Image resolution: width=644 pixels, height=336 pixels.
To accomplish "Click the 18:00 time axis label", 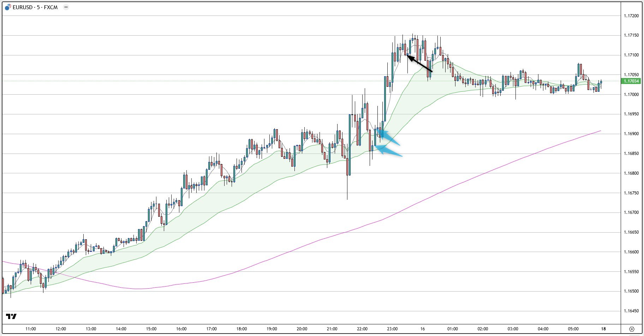I will pyautogui.click(x=242, y=329).
